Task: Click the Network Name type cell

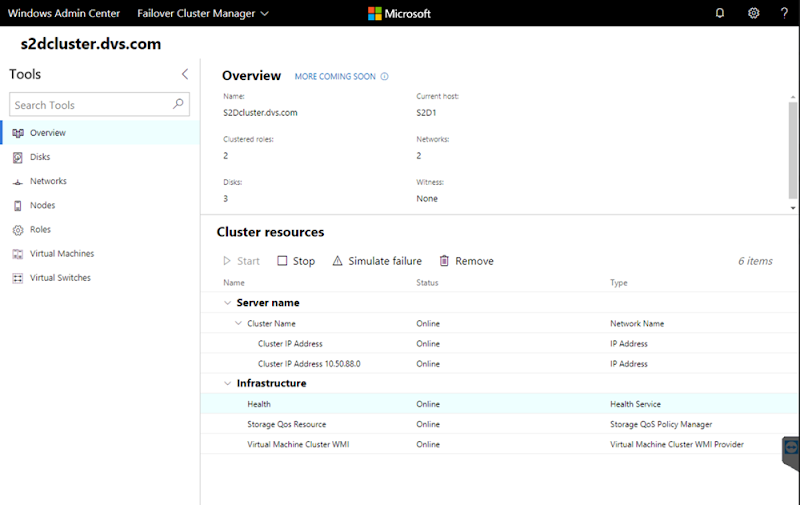Action: tap(637, 323)
